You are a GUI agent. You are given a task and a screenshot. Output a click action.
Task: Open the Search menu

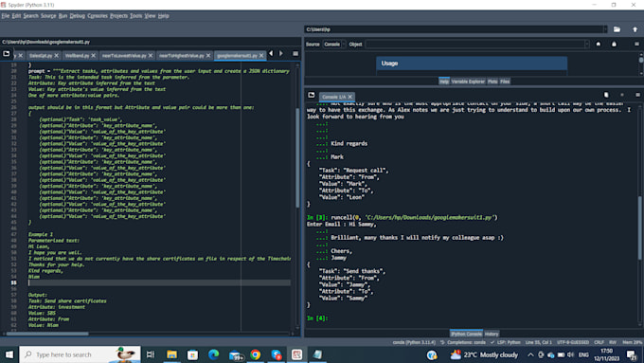(x=30, y=16)
